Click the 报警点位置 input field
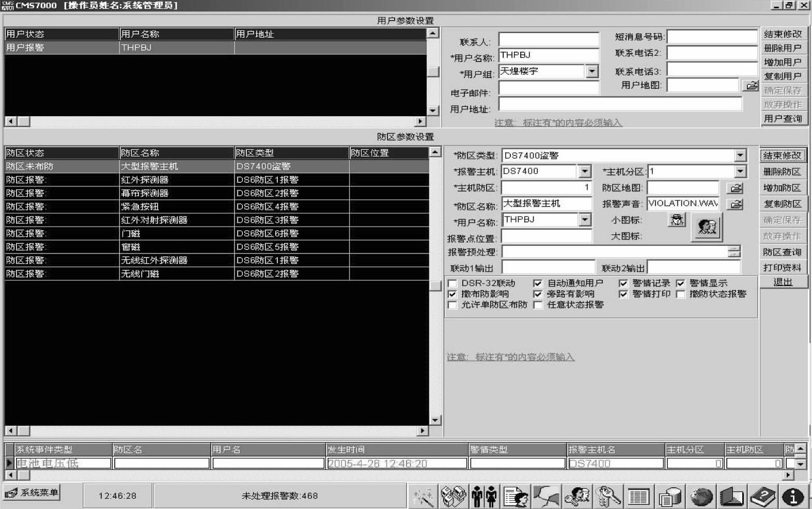The height and width of the screenshot is (509, 812). tap(547, 236)
